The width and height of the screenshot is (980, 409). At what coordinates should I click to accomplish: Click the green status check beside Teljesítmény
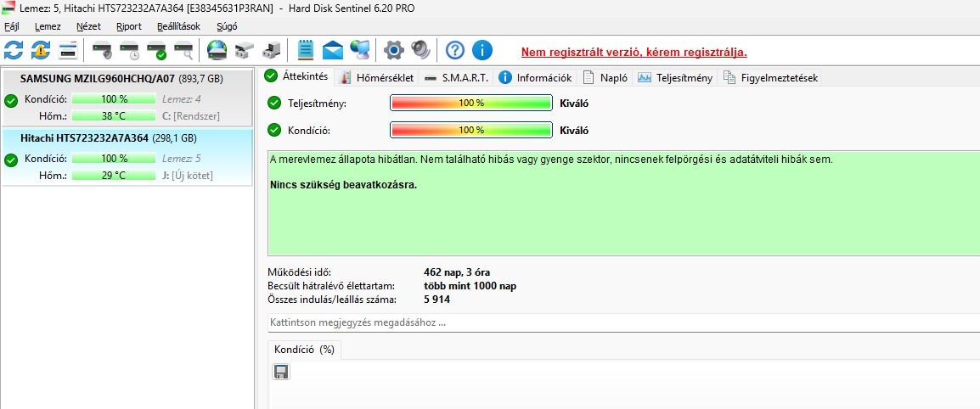point(274,103)
